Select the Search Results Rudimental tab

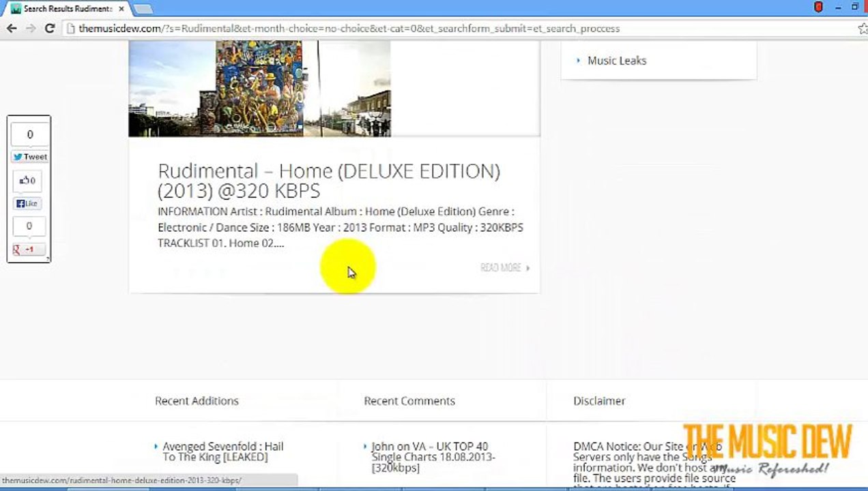pyautogui.click(x=66, y=9)
